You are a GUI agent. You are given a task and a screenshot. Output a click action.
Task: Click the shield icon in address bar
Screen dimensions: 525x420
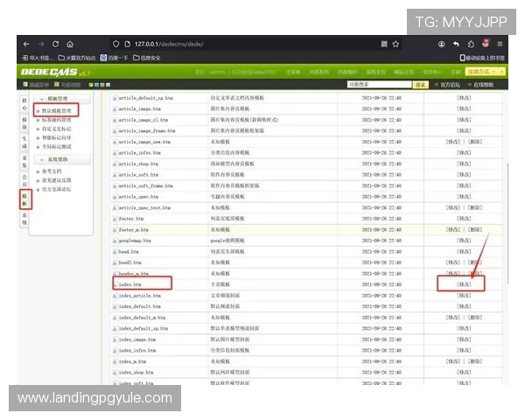coord(115,44)
